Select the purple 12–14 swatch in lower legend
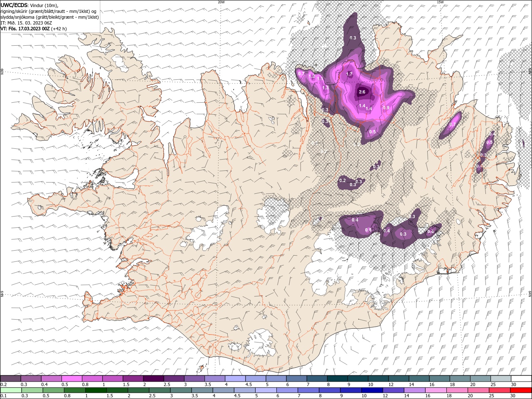Screen dimensions: 532x399 point(393,390)
